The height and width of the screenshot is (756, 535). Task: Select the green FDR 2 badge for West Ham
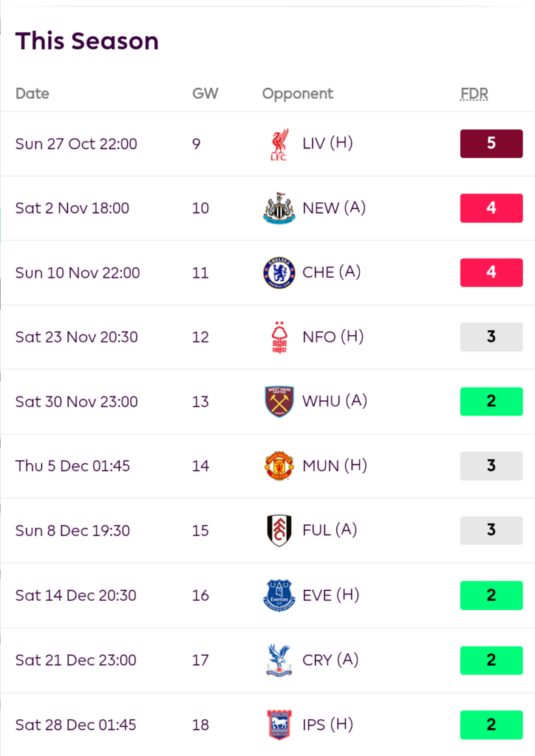point(491,402)
